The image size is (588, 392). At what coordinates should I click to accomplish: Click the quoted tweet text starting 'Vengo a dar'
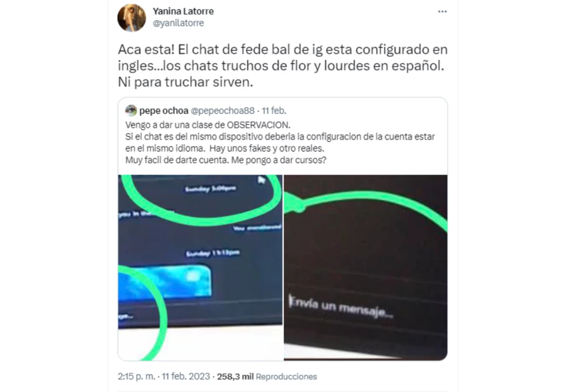[x=208, y=125]
